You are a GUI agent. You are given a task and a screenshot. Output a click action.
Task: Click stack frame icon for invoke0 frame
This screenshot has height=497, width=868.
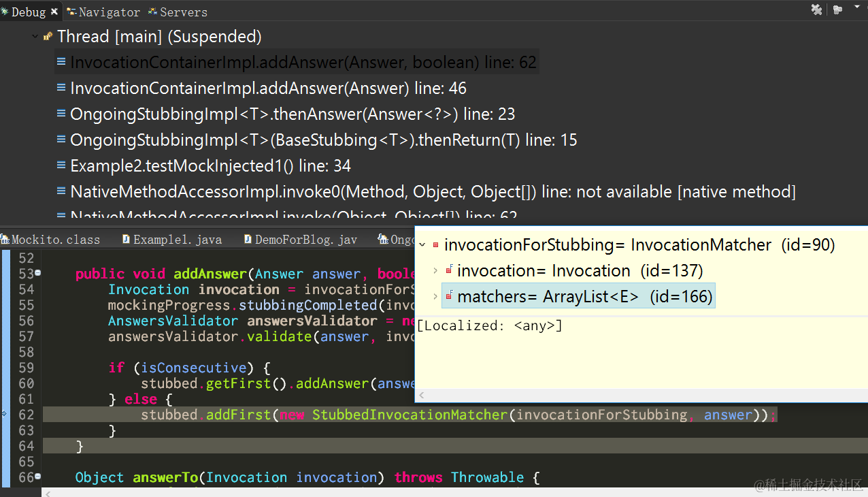[61, 191]
